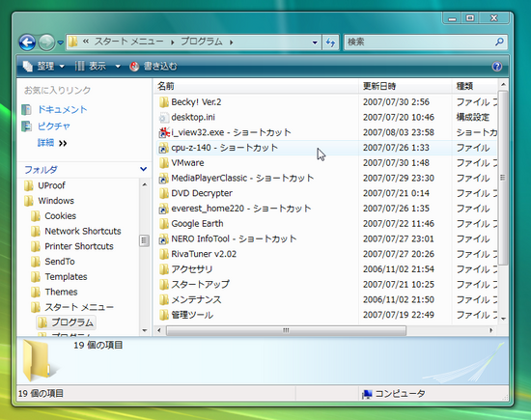531x420 pixels.
Task: Click the コンピュータ status bar entry
Action: click(394, 394)
